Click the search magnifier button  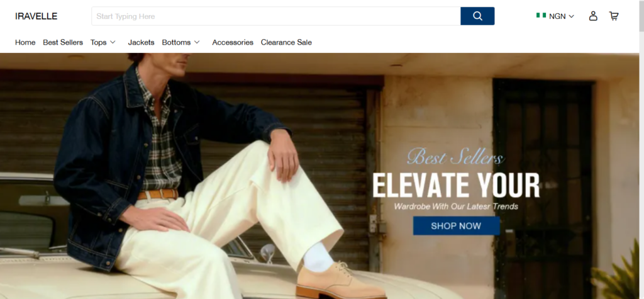pos(477,16)
